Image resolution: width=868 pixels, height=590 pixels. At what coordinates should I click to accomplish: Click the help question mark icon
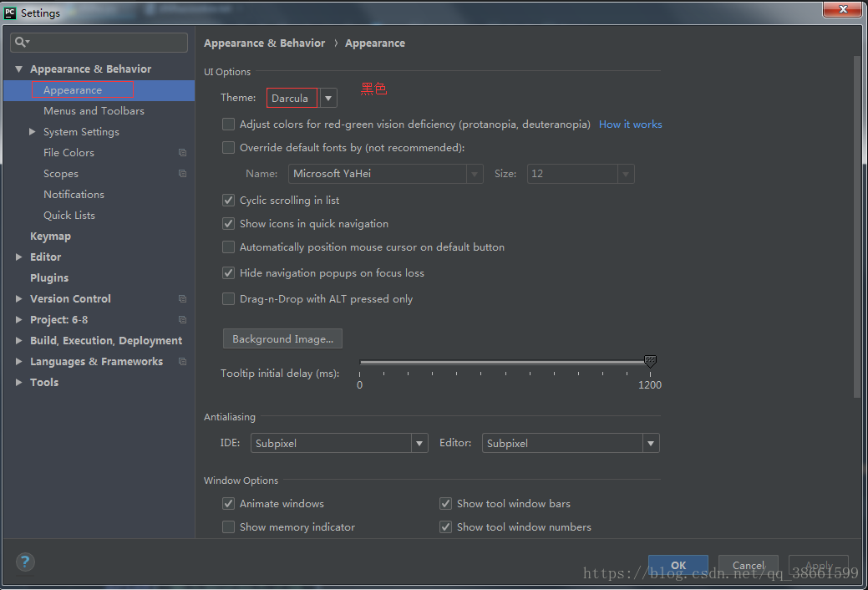click(x=25, y=562)
